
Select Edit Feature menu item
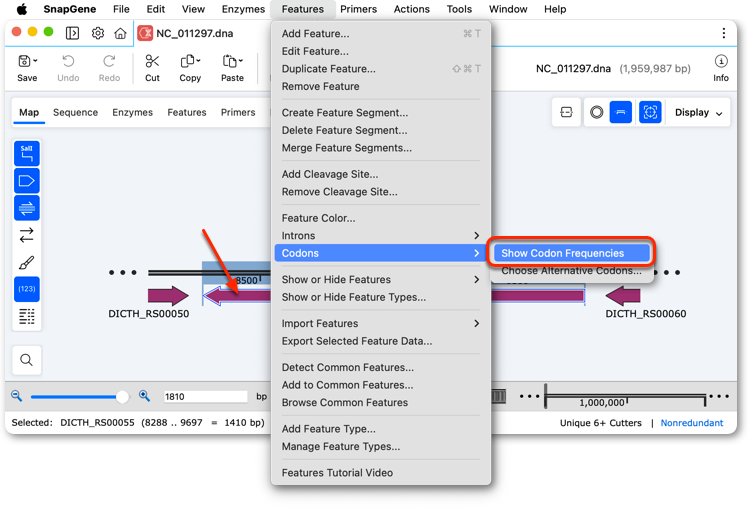point(380,51)
